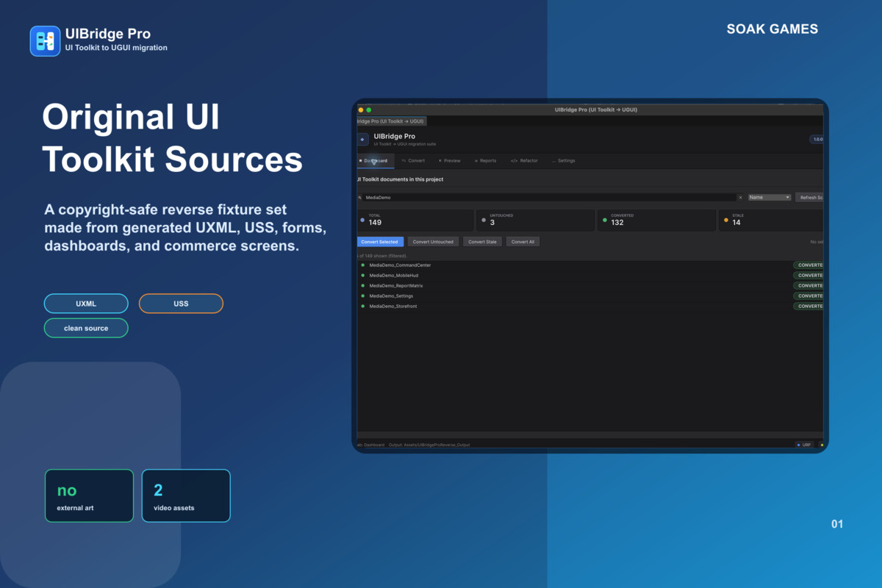Click green status dot of MediaDemo_Storefront
Viewport: 882px width, 588px height.
(x=363, y=306)
